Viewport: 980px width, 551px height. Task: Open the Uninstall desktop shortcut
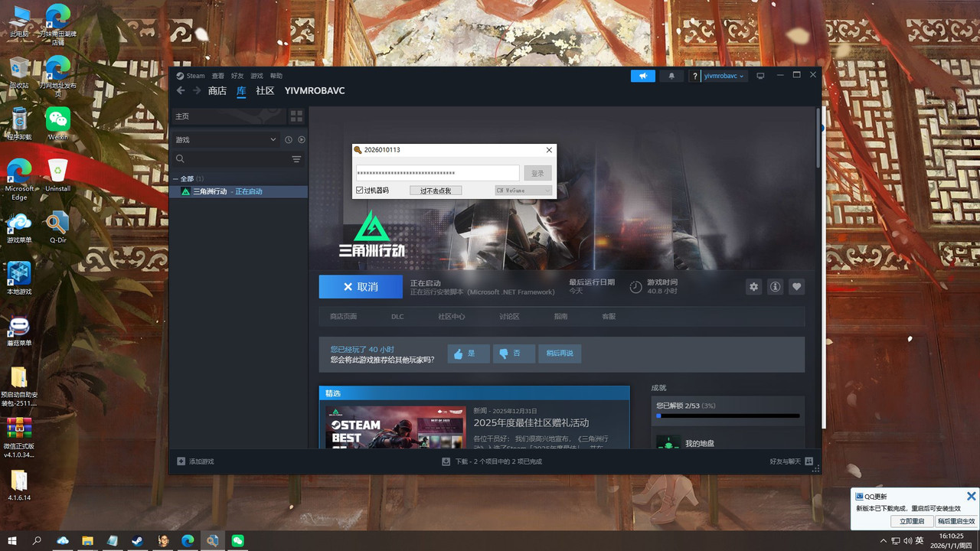[58, 175]
